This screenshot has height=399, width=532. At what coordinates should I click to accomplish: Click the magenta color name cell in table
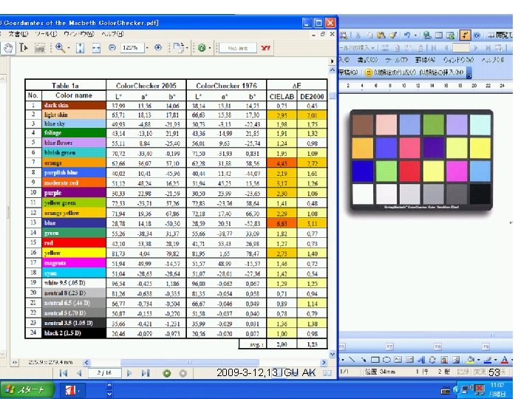pos(74,263)
